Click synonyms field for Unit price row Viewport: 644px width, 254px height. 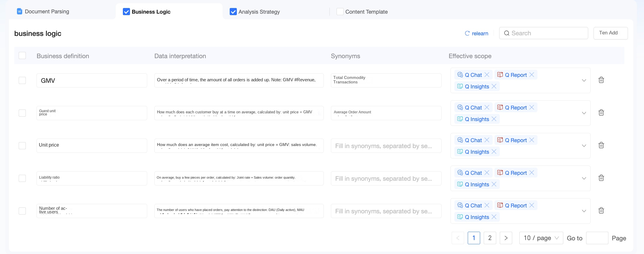tap(386, 146)
